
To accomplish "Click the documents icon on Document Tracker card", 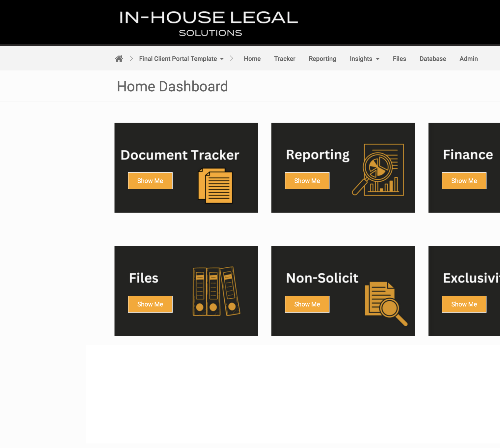I will 215,186.
